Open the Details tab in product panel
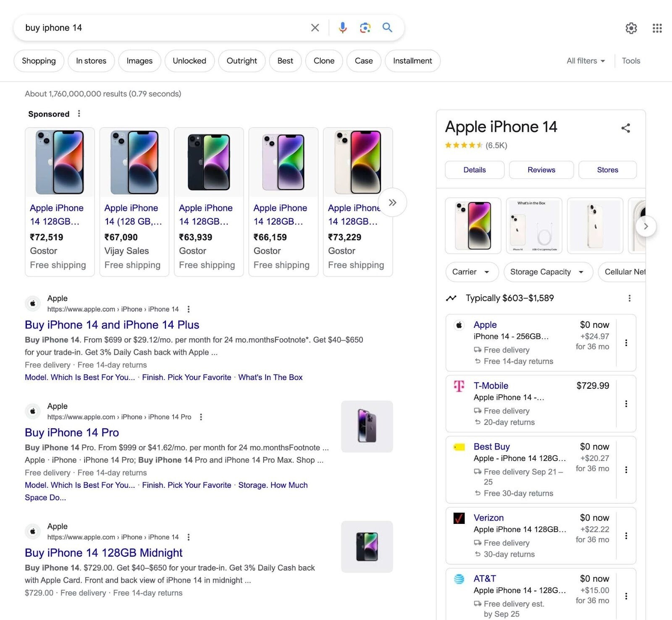672x620 pixels. point(475,170)
